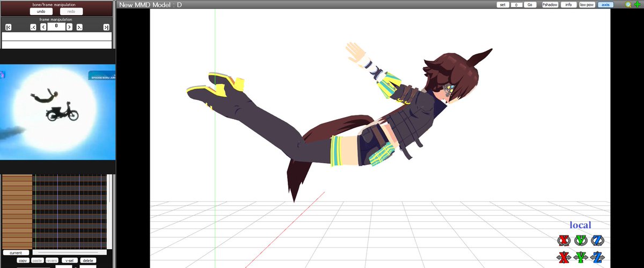The image size is (644, 268).
Task: Click the delete button
Action: click(89, 260)
